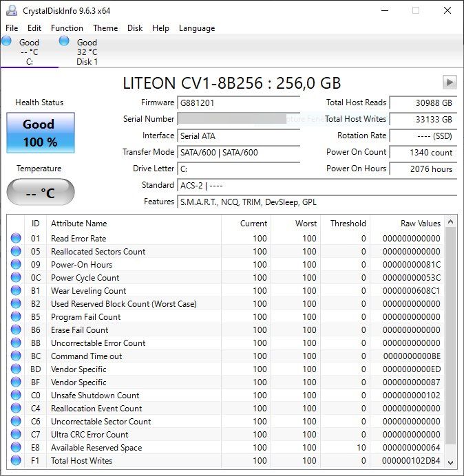
Task: Select raw value 000000102DB4
Action: click(411, 460)
